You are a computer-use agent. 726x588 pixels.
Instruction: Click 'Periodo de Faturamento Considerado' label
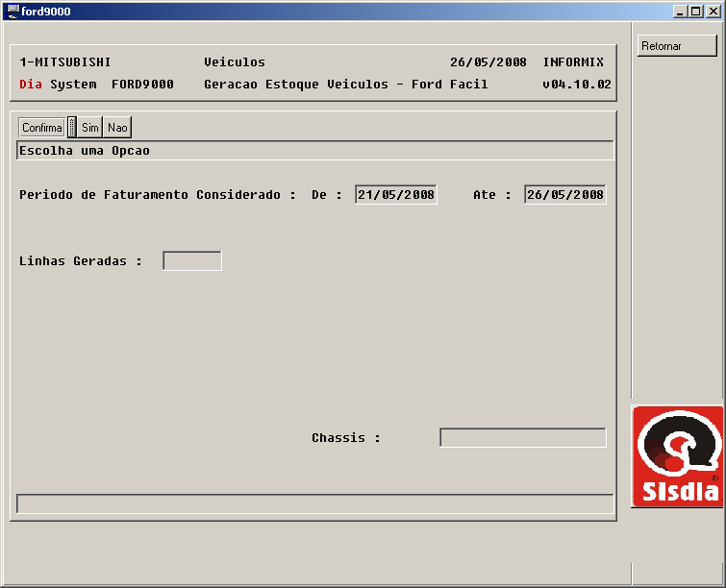tap(150, 195)
